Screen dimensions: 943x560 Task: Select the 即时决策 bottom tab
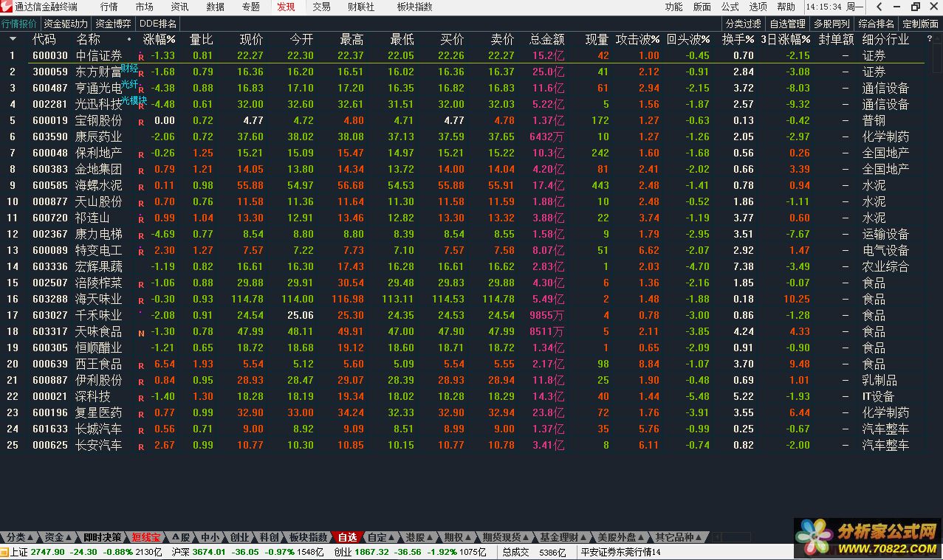click(x=103, y=537)
